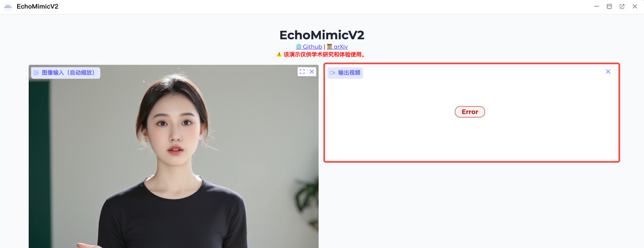Open the Github link

tap(312, 47)
